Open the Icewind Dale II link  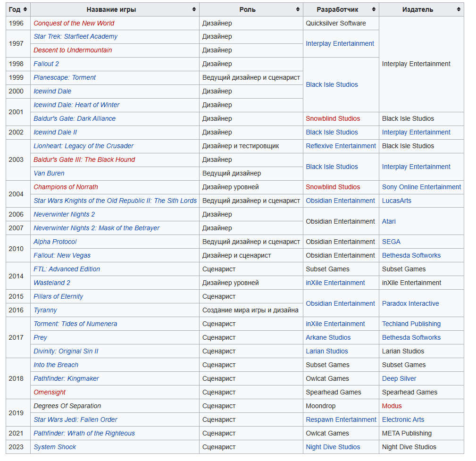click(55, 132)
